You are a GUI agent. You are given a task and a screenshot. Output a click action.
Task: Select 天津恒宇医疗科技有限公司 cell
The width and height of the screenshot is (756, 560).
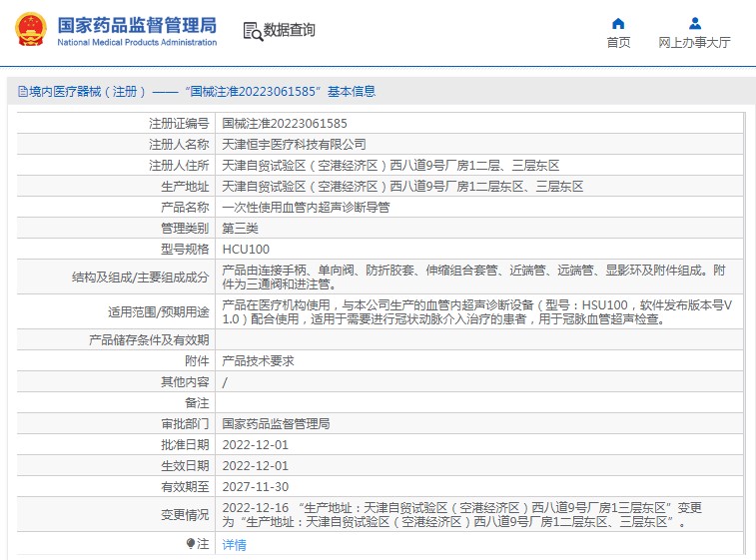[294, 144]
